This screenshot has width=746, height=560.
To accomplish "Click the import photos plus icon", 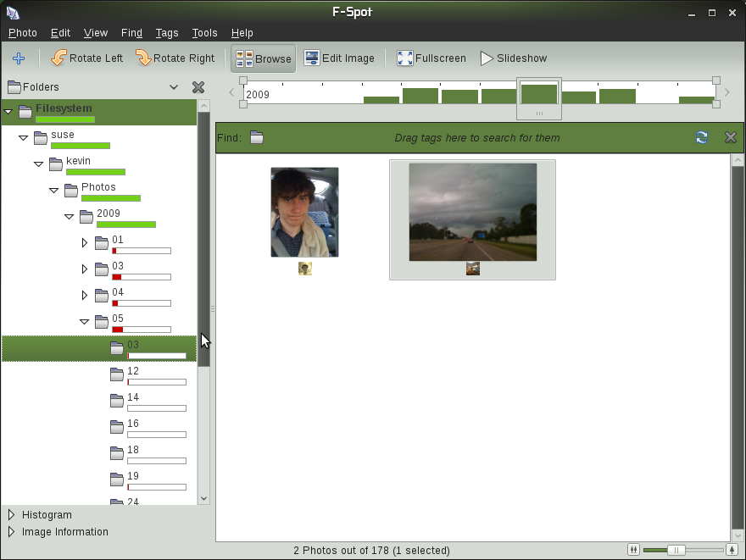I will click(19, 58).
